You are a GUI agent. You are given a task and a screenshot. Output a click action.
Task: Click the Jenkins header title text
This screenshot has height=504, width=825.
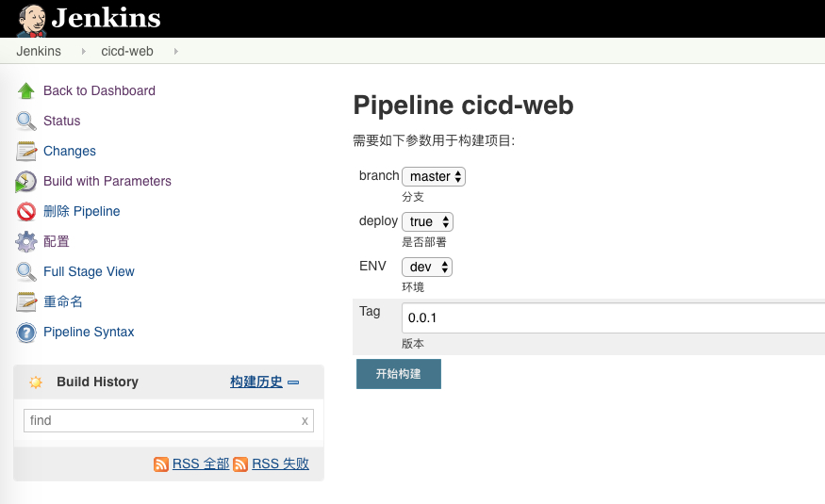point(106,18)
